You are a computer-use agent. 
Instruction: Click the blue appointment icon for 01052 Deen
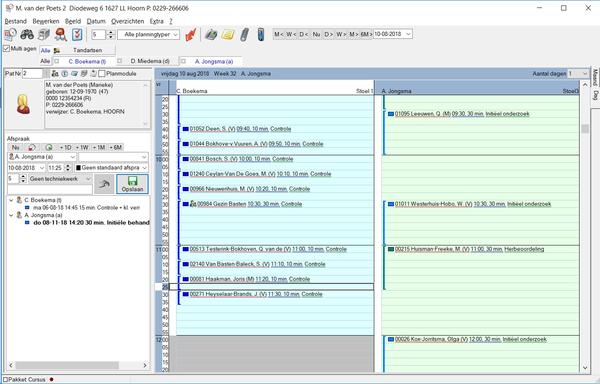pyautogui.click(x=186, y=129)
